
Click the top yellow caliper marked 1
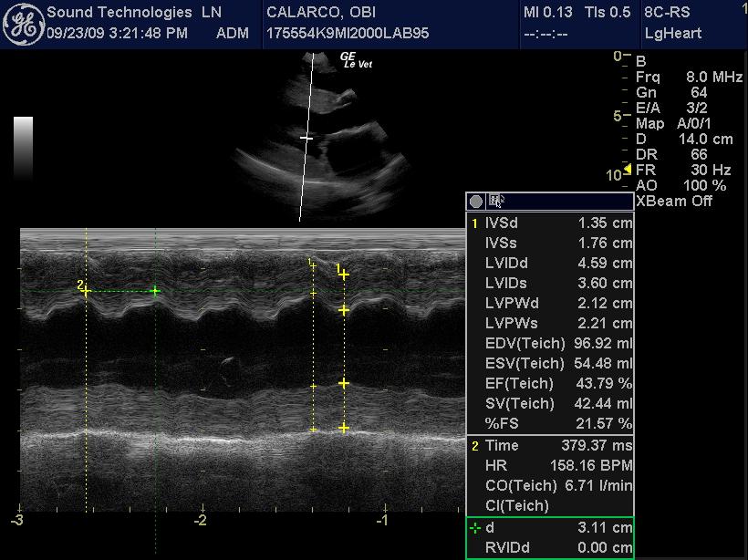tap(344, 274)
